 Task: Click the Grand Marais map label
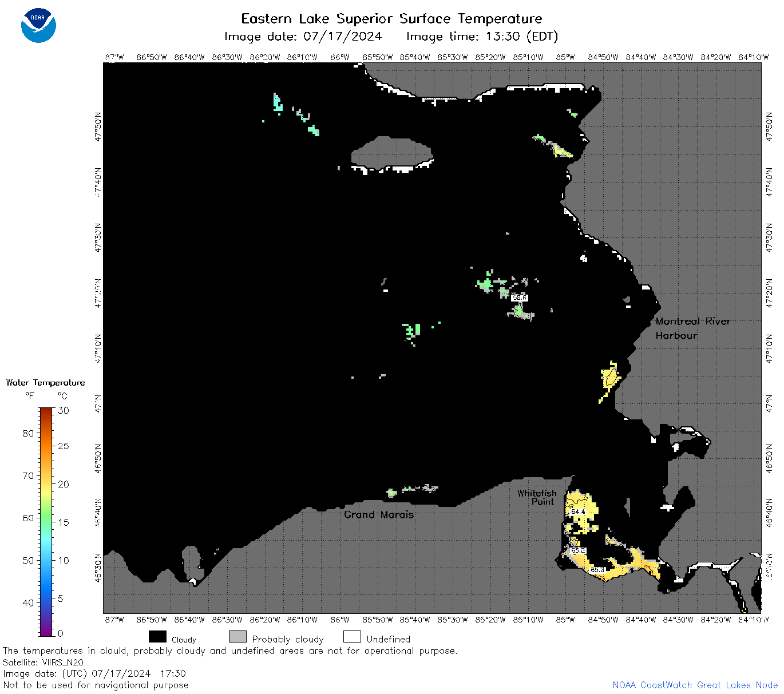[379, 514]
